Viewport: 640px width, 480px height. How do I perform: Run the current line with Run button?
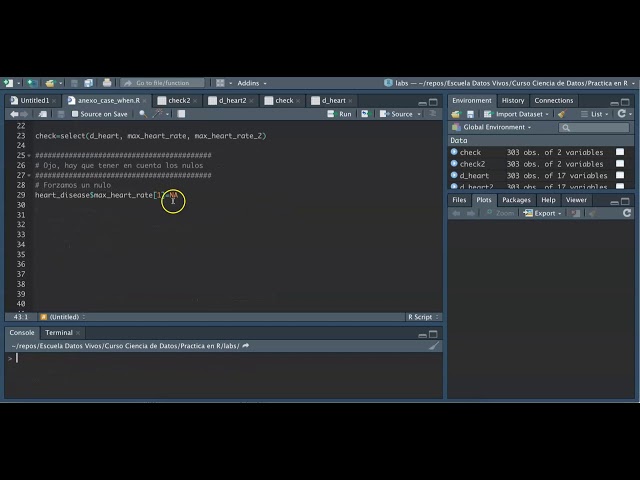[x=340, y=114]
